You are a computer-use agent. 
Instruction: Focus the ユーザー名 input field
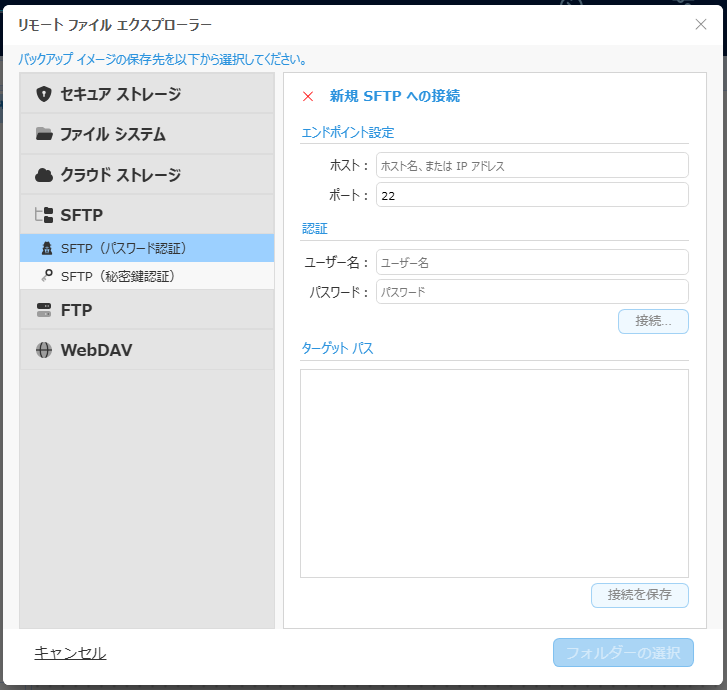click(x=532, y=262)
